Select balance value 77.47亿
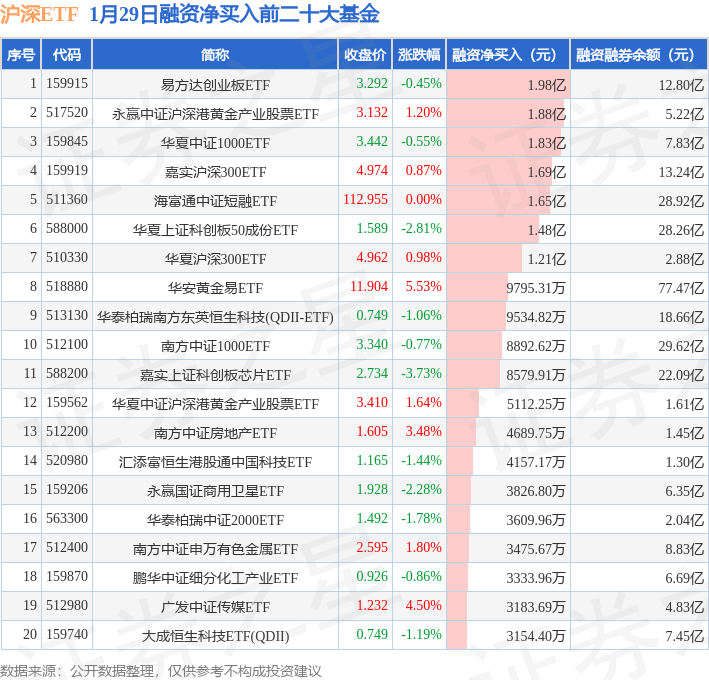 pos(681,288)
